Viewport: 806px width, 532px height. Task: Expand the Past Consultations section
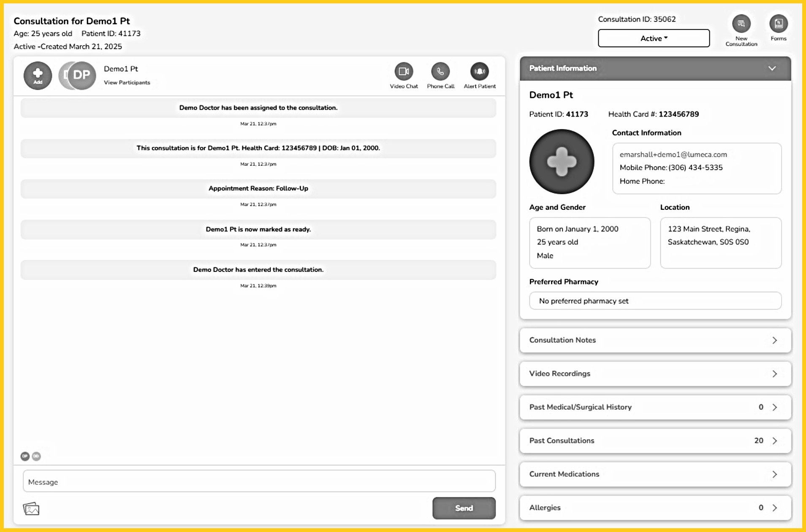[655, 441]
